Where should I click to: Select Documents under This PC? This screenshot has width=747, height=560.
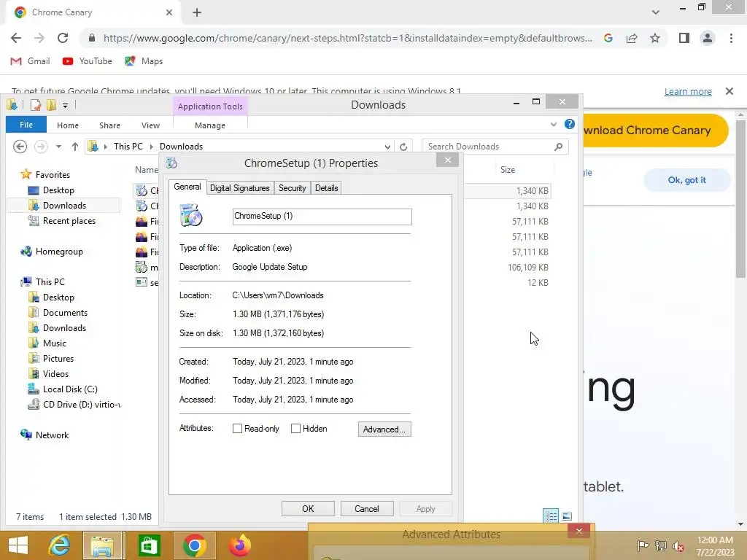tap(65, 312)
